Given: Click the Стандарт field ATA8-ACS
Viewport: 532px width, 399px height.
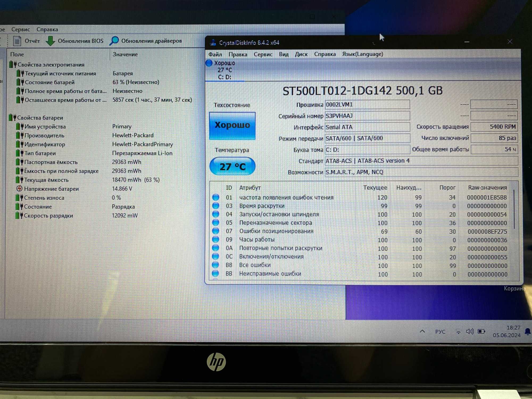Looking at the screenshot, I should pyautogui.click(x=421, y=161).
